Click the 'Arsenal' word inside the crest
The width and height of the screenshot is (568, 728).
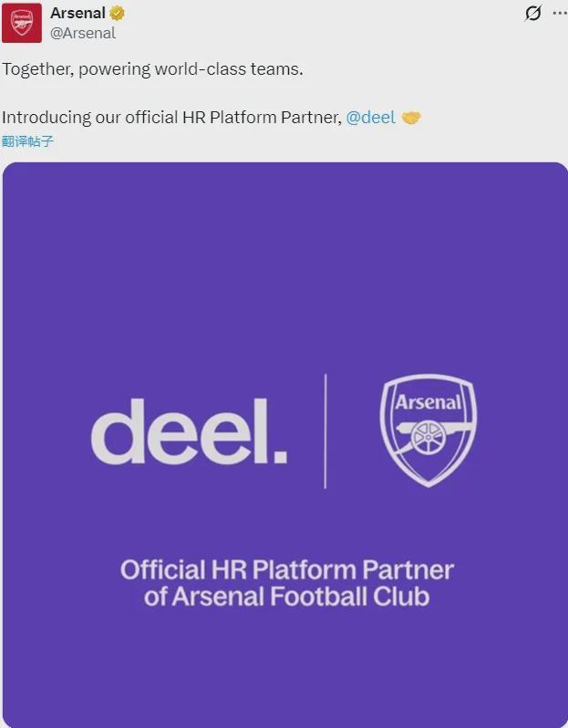click(428, 402)
